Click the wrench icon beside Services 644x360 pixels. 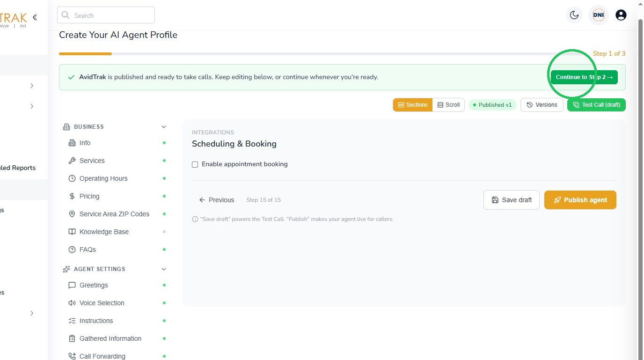(72, 161)
